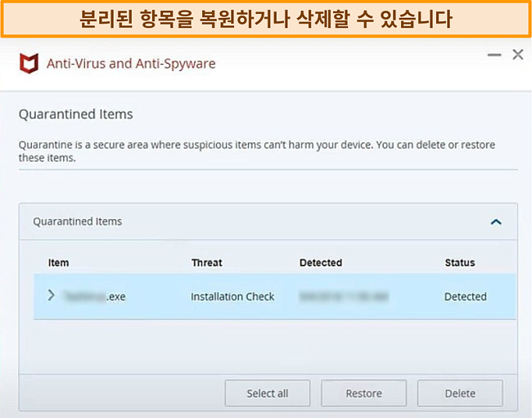Click the Quarantined Items panel header label
The height and width of the screenshot is (418, 532).
(78, 222)
